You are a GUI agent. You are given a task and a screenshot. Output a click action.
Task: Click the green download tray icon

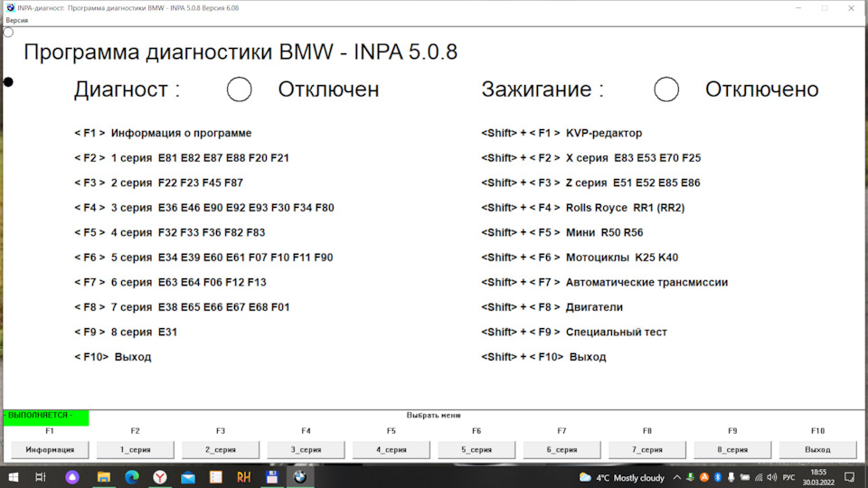pyautogui.click(x=690, y=477)
